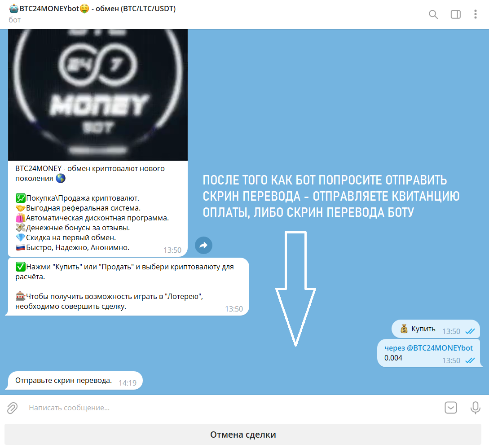Click the 14:19 message timestamp
The width and height of the screenshot is (489, 448).
coord(128,383)
